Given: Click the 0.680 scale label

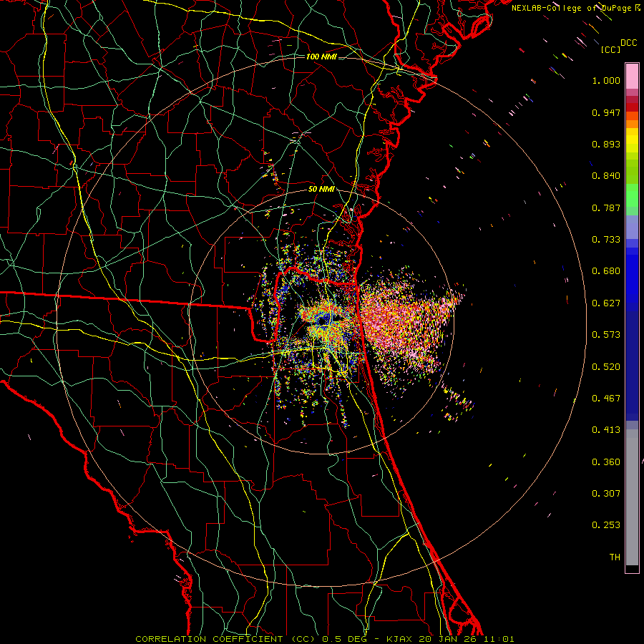Looking at the screenshot, I should 606,271.
